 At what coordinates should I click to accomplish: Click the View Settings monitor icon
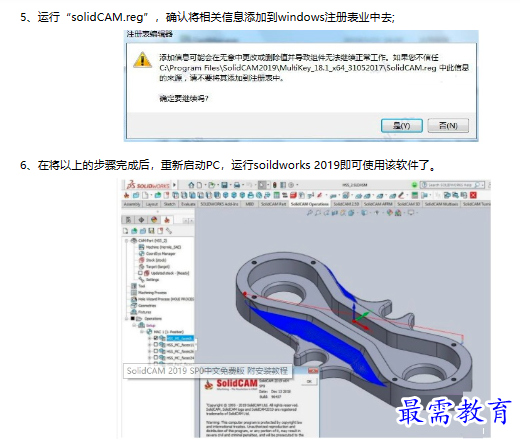(411, 213)
